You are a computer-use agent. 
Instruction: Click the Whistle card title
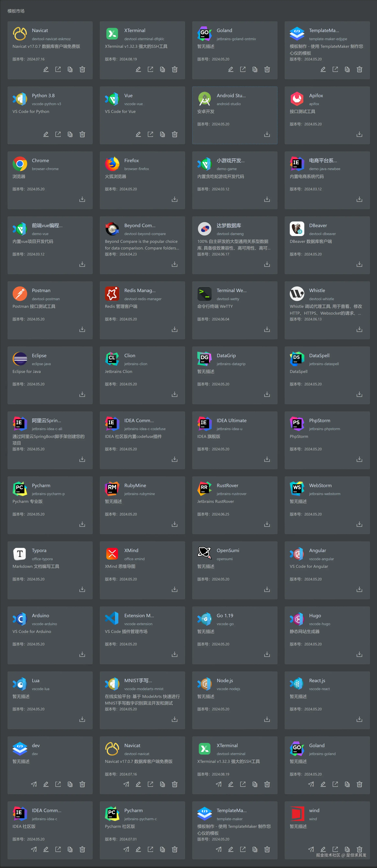tap(317, 290)
